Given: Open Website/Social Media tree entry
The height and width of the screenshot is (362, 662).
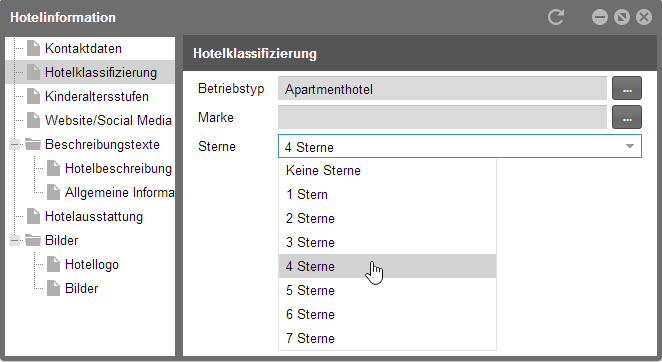Looking at the screenshot, I should 109,120.
